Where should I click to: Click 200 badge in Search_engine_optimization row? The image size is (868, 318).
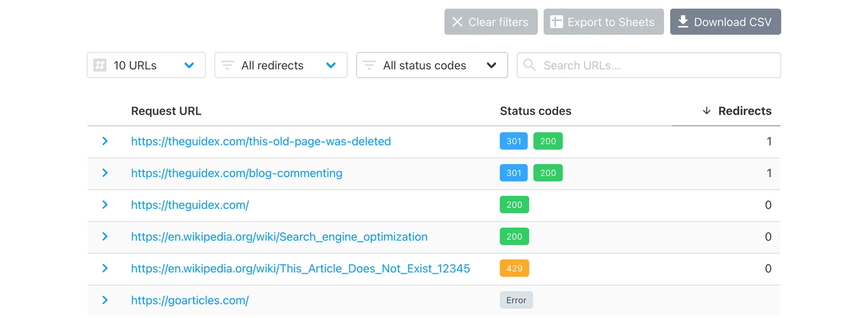point(514,236)
